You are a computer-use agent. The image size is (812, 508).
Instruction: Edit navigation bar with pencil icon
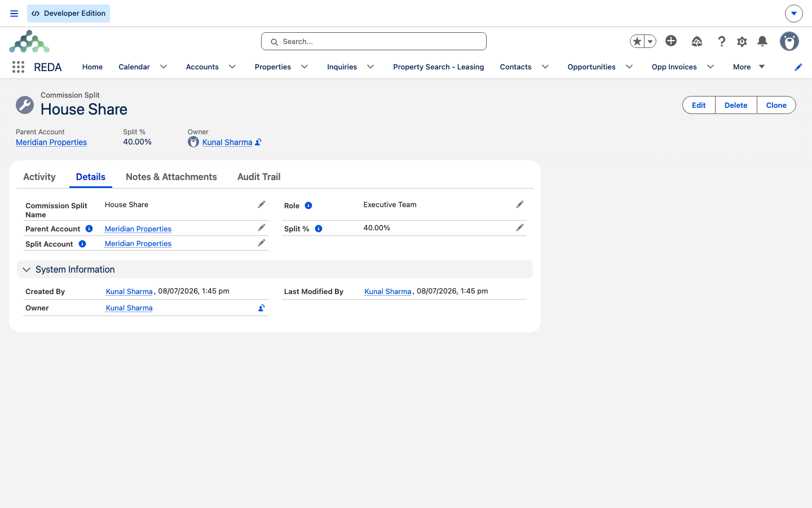coord(798,67)
